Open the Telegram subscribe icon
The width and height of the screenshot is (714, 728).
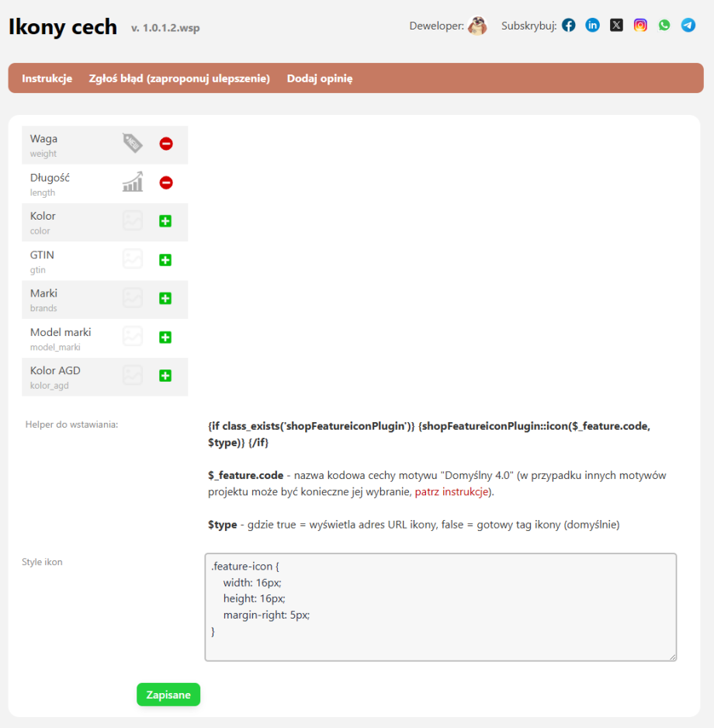(688, 25)
